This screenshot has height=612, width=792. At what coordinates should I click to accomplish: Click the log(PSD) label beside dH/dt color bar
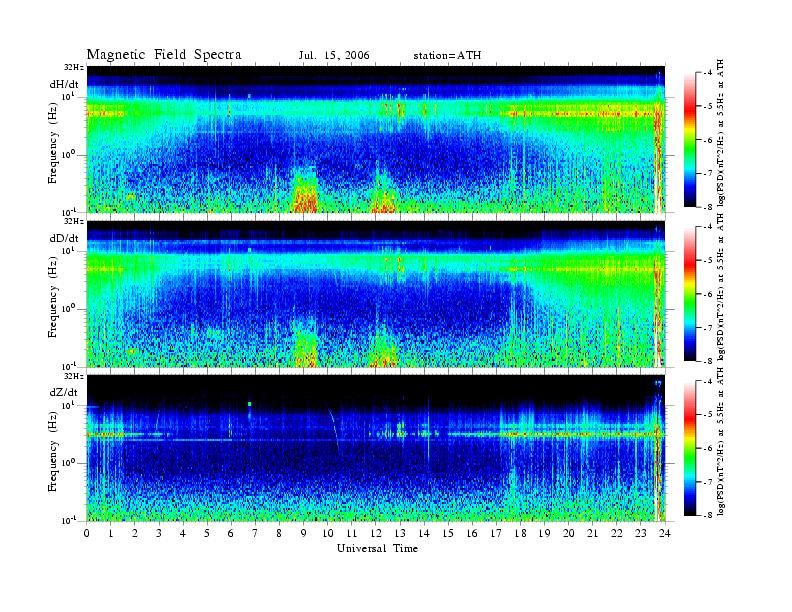pyautogui.click(x=721, y=132)
